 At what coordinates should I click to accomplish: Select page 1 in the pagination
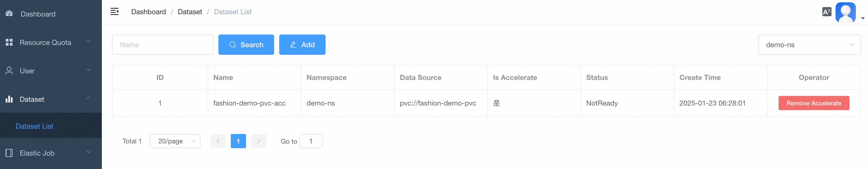coord(238,141)
